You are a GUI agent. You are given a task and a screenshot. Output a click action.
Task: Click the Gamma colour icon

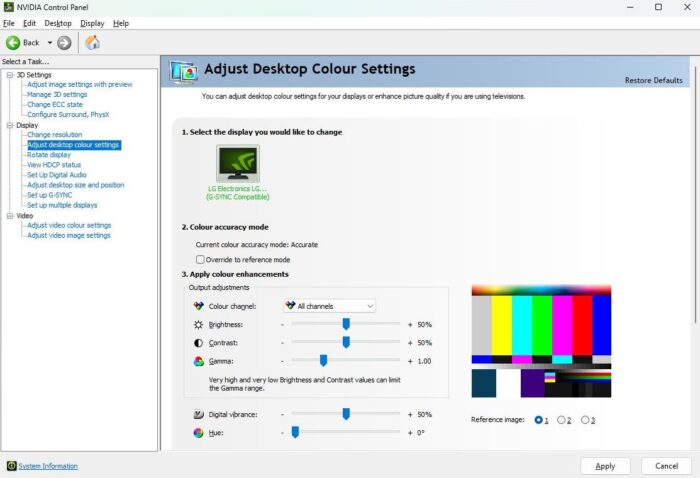tap(199, 361)
